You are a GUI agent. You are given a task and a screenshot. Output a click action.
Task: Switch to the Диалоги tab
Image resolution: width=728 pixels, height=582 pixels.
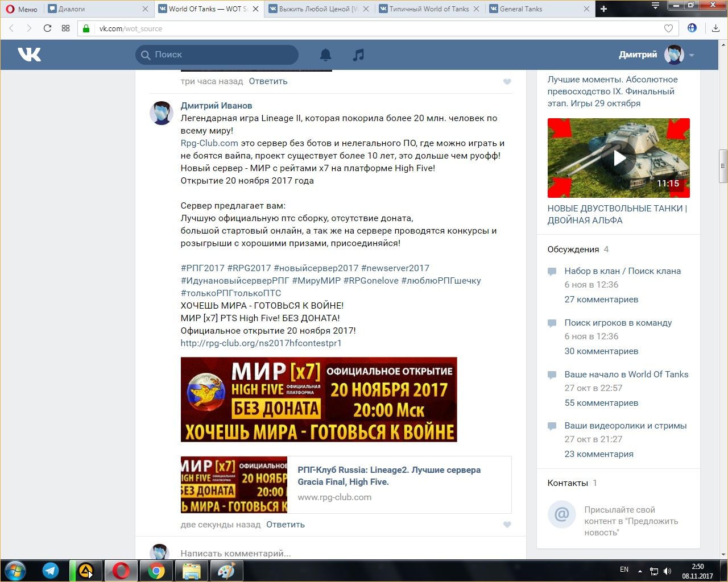click(98, 9)
